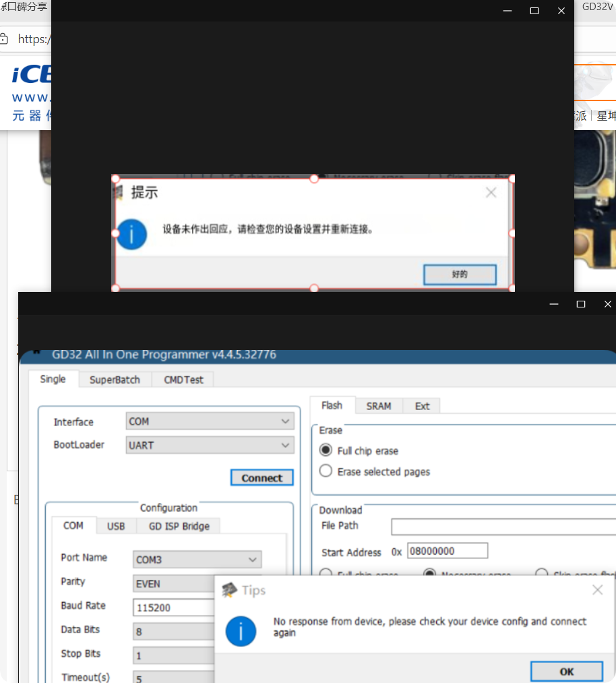Switch to the SuperBatch tab

pos(115,380)
